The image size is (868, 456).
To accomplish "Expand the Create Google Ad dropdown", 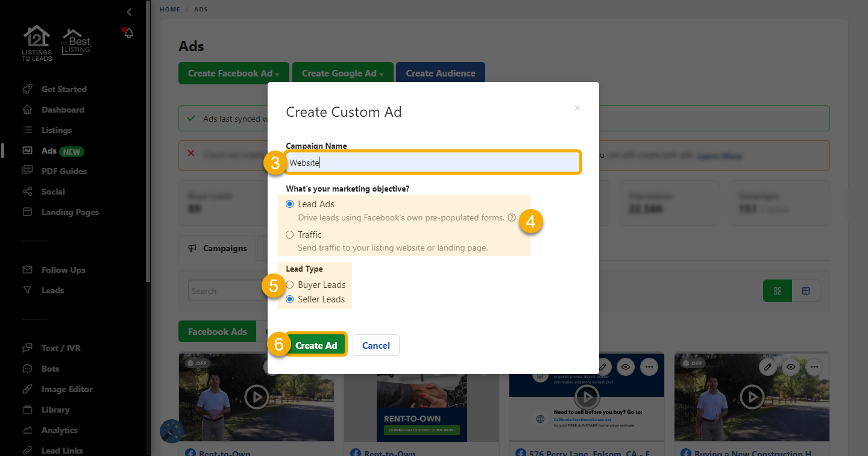I will tap(342, 73).
